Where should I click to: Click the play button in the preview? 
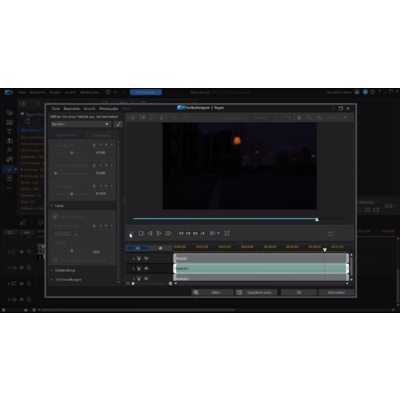159,233
